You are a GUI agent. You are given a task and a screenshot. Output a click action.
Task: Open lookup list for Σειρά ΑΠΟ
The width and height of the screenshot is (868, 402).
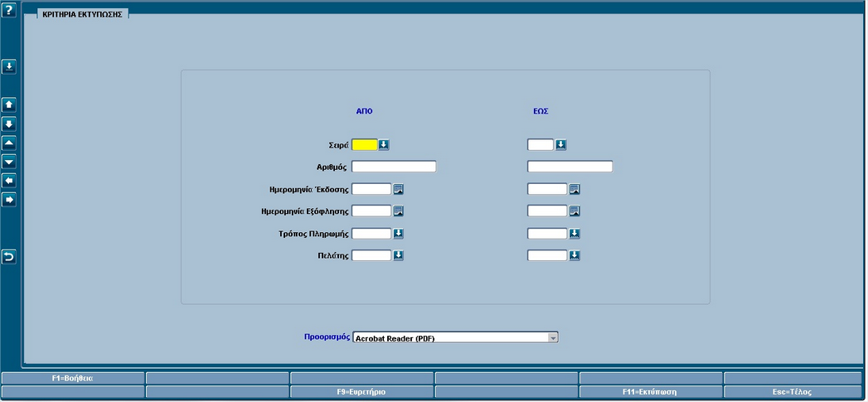click(384, 145)
